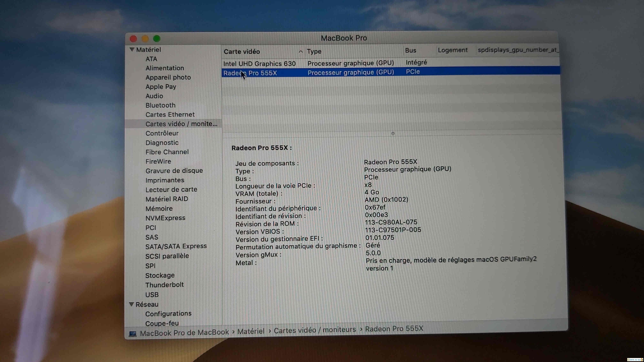
Task: Zoom the window with the green button
Action: (x=157, y=38)
